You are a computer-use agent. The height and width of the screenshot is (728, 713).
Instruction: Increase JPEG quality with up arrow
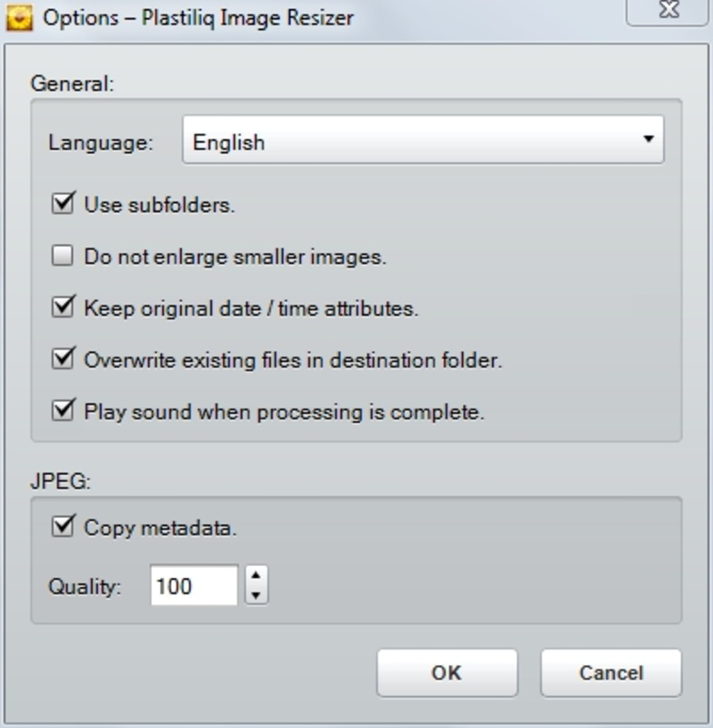pyautogui.click(x=256, y=575)
